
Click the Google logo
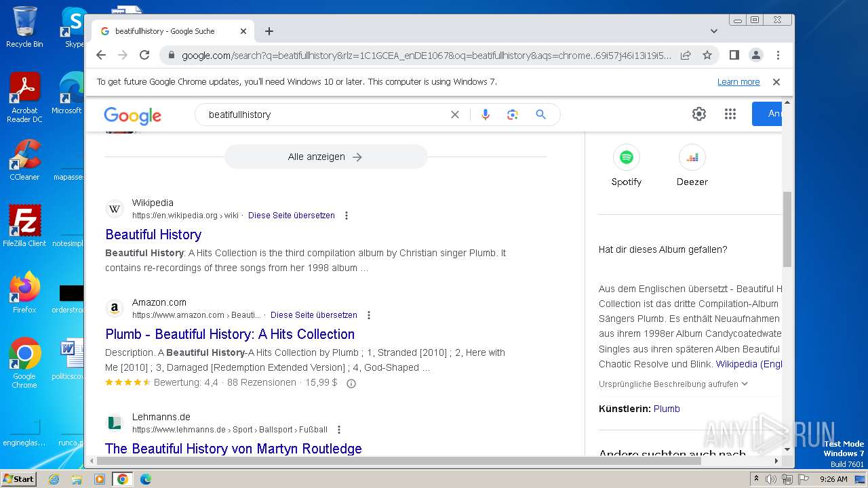click(133, 115)
